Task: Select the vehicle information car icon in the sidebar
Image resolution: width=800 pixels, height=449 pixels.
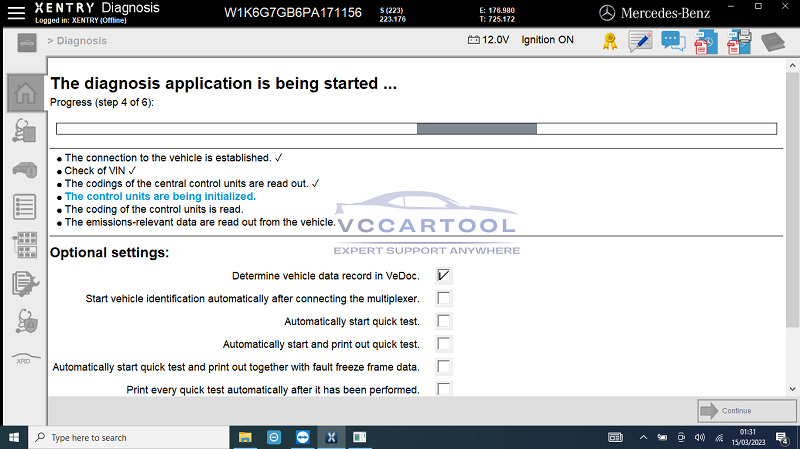Action: (25, 169)
